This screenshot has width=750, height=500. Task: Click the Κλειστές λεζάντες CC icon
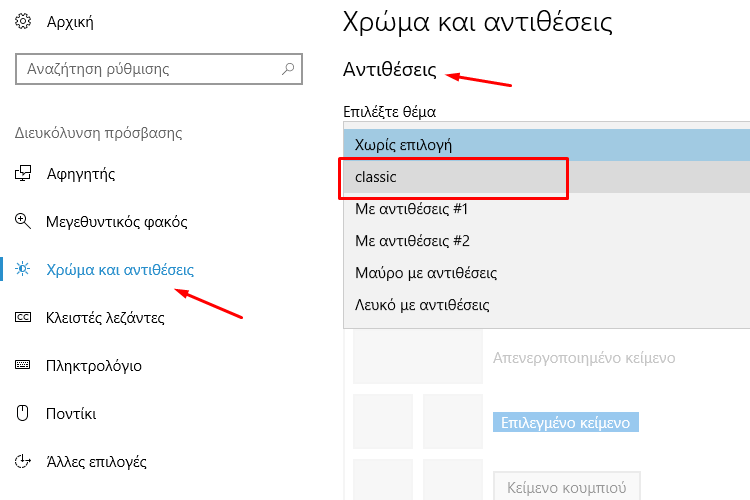point(23,317)
